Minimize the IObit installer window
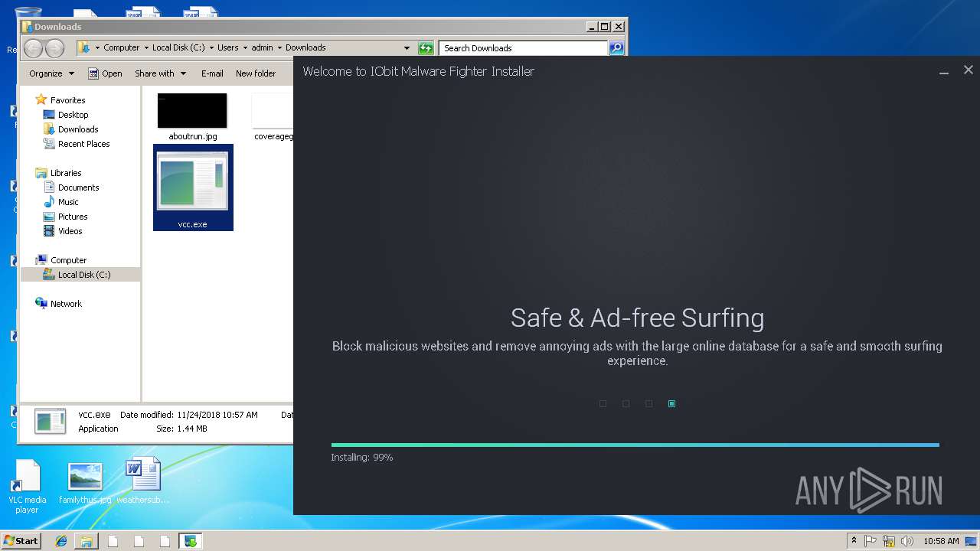This screenshot has height=551, width=980. [944, 71]
